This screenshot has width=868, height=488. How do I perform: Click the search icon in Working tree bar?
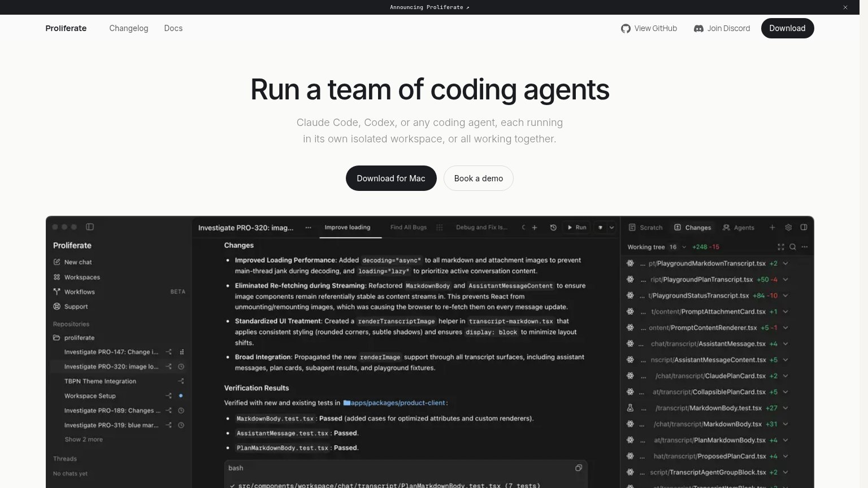(x=793, y=247)
